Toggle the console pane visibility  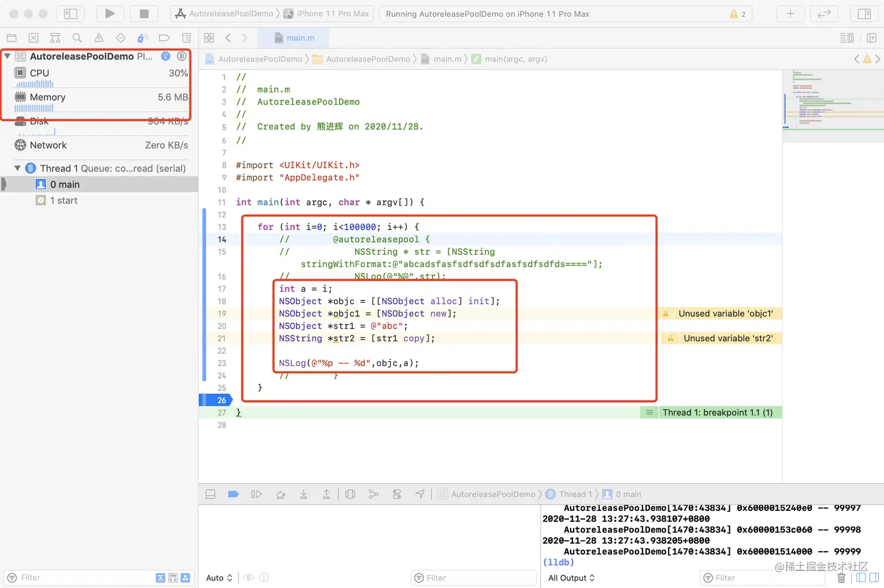click(x=874, y=578)
